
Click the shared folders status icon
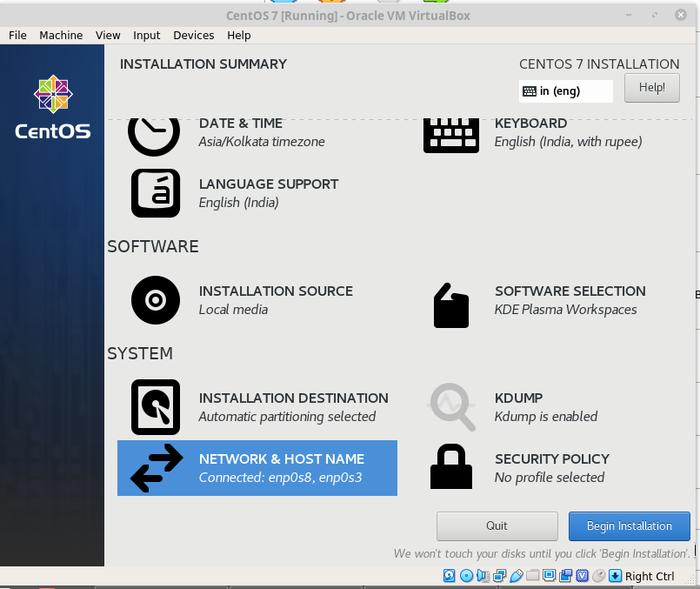pyautogui.click(x=532, y=575)
